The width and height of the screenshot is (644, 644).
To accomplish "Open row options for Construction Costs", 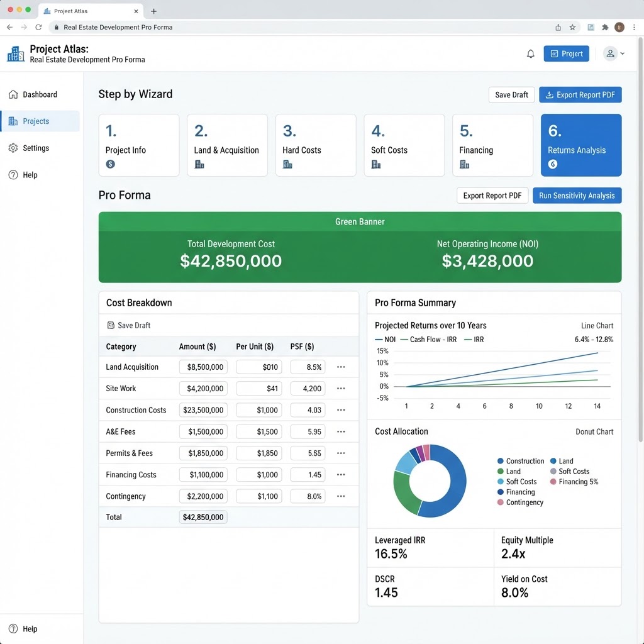I will 341,410.
